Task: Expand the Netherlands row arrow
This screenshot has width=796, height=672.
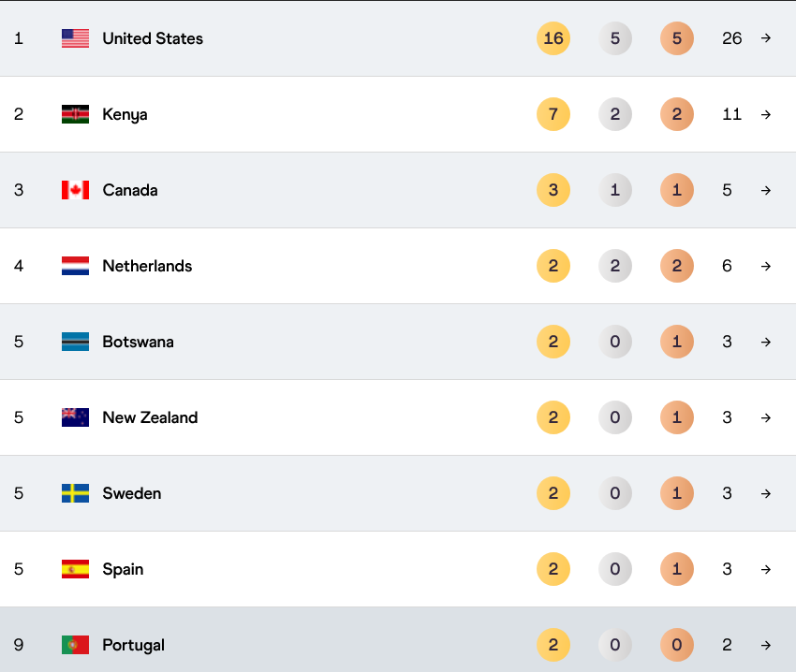Action: tap(766, 266)
